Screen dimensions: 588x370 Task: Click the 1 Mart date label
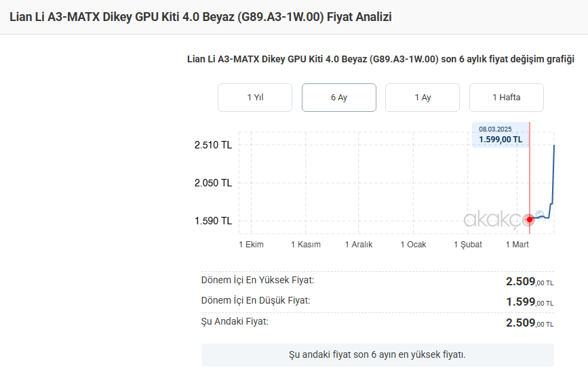point(517,245)
